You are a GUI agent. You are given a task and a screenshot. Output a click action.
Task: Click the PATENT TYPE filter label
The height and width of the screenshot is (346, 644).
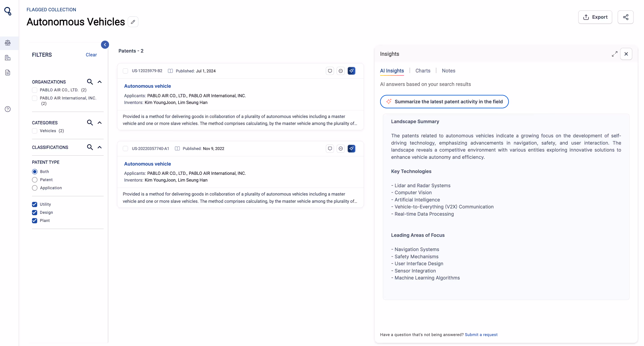(x=46, y=162)
